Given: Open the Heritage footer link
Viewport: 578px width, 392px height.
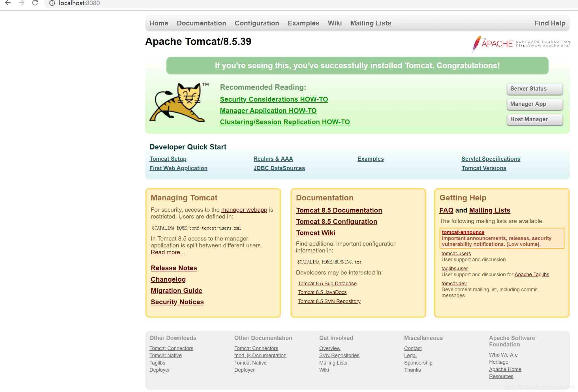Looking at the screenshot, I should 498,362.
